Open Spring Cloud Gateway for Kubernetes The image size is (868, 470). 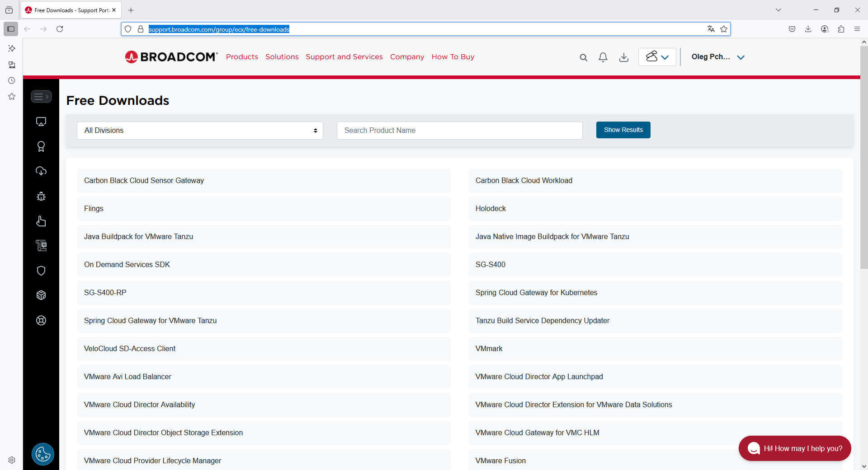click(x=655, y=293)
